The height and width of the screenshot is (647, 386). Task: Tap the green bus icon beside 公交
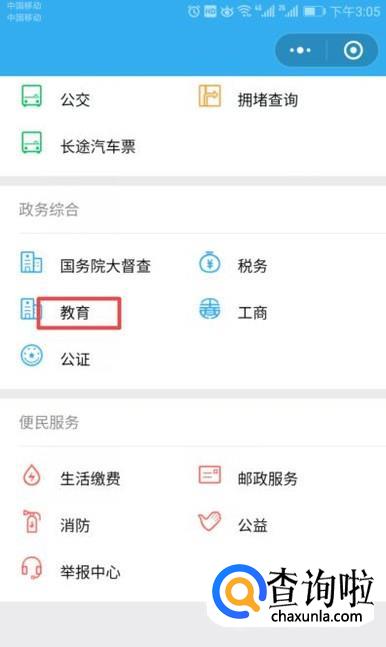pyautogui.click(x=32, y=96)
